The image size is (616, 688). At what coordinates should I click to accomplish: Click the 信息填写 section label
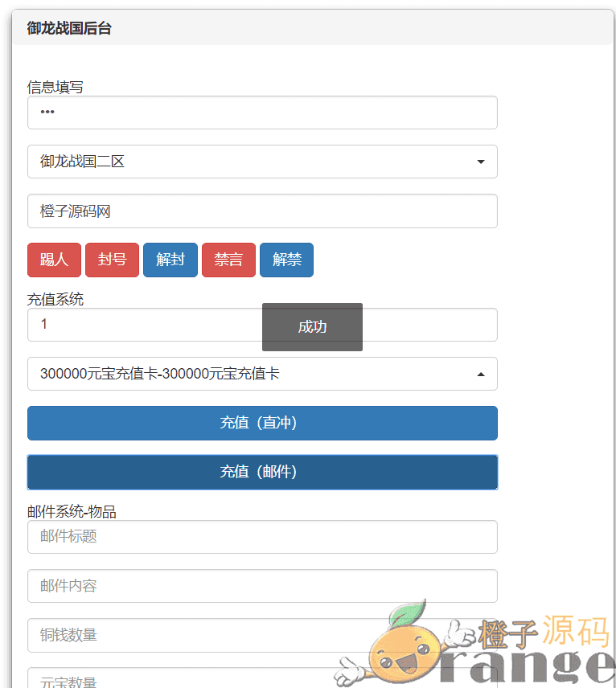coord(55,87)
